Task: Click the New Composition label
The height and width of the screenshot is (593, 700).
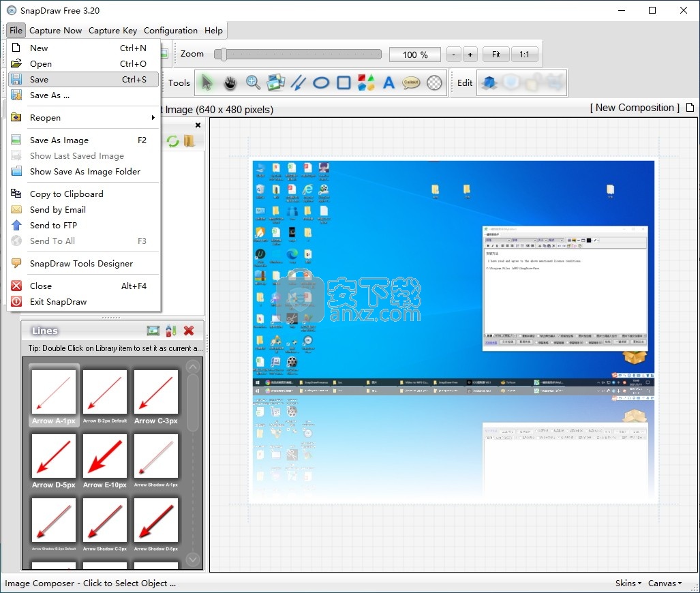Action: point(635,108)
